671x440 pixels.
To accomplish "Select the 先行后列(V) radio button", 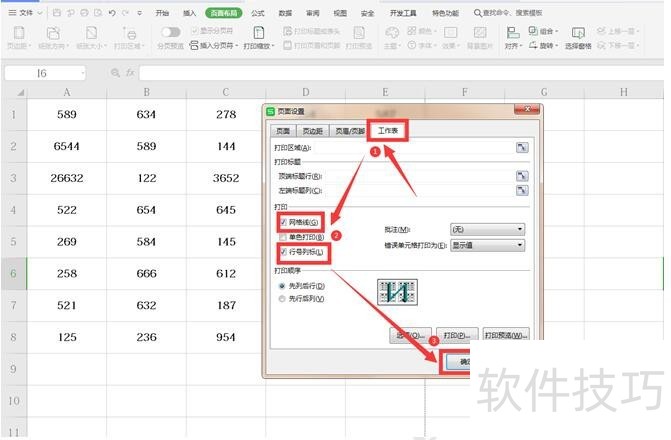I will tap(282, 299).
